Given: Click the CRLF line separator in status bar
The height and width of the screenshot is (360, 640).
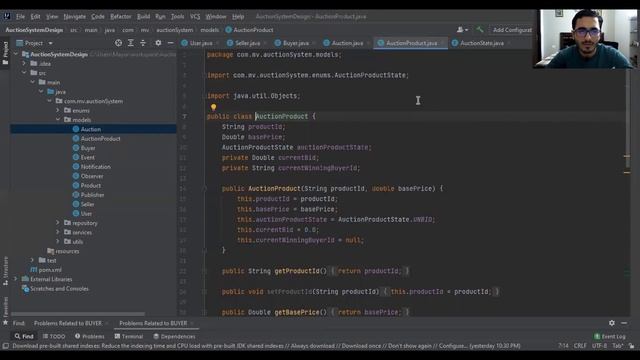Looking at the screenshot, I should [x=580, y=346].
